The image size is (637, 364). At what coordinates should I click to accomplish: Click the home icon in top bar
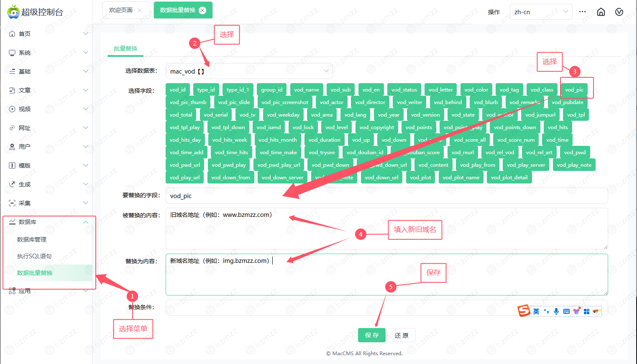click(x=601, y=12)
